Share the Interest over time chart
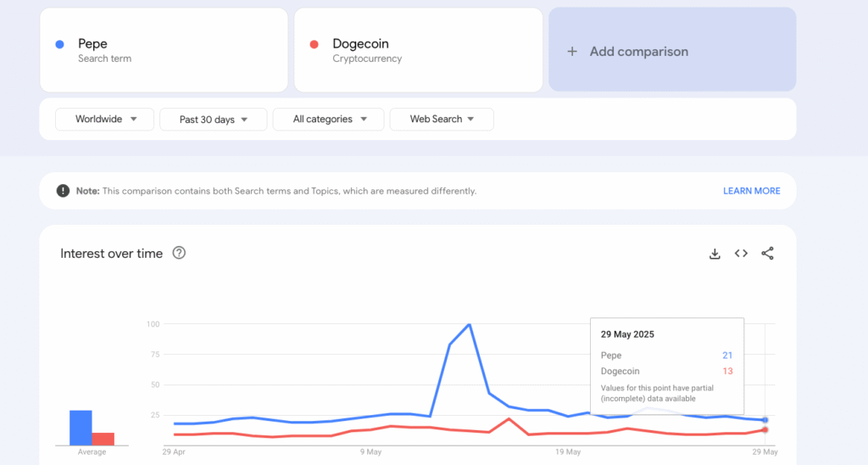868x465 pixels. pyautogui.click(x=767, y=254)
